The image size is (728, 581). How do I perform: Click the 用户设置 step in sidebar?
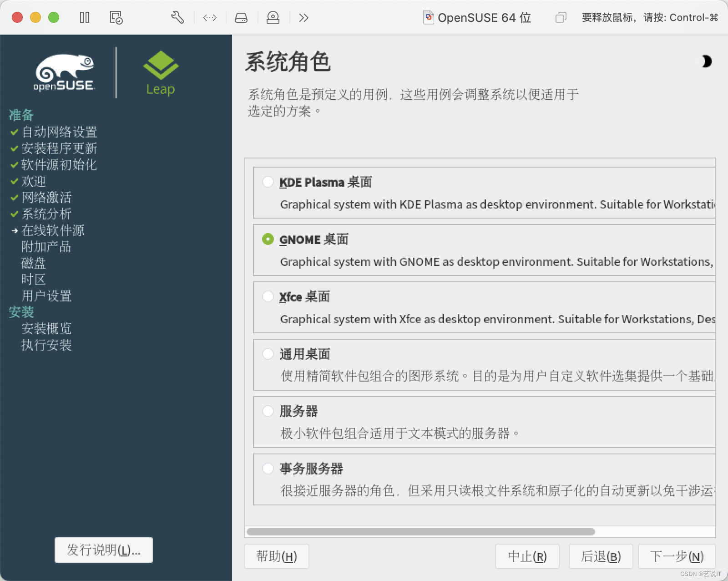46,296
